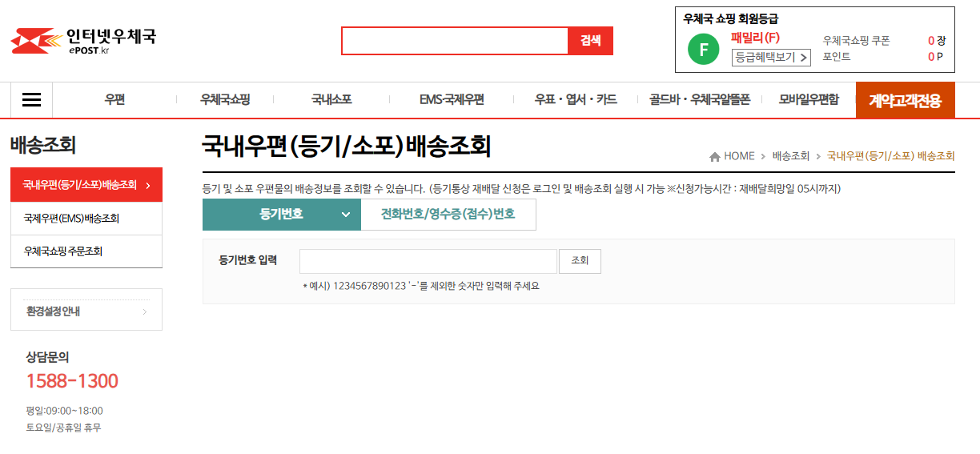Viewport: 980px width, 454px height.
Task: Select the 등기번호 tab
Action: 282,215
